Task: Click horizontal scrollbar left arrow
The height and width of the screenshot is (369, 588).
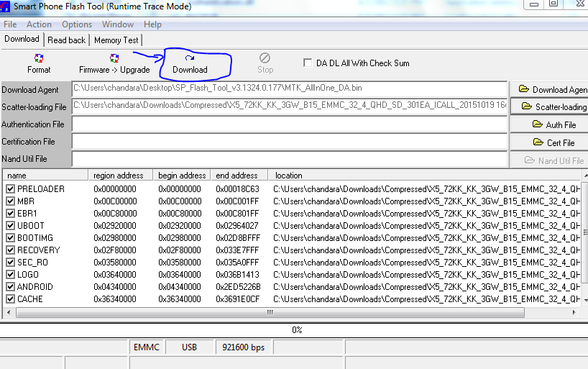Action: tap(9, 312)
